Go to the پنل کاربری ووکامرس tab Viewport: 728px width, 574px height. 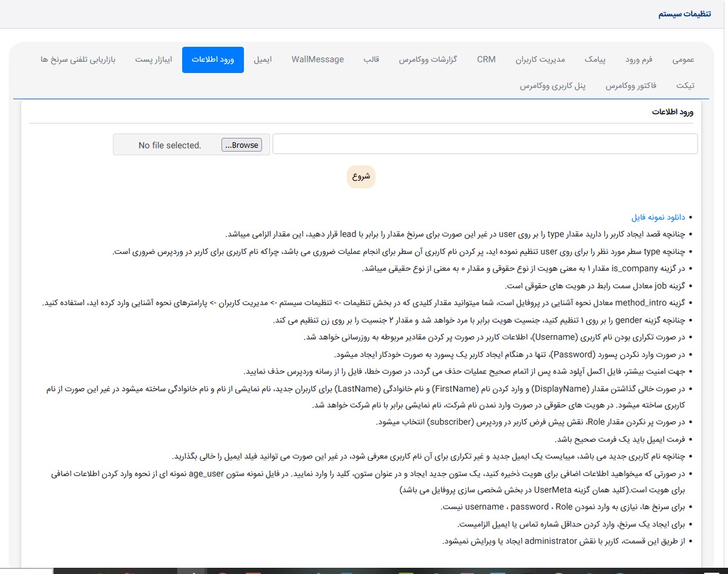tap(553, 85)
